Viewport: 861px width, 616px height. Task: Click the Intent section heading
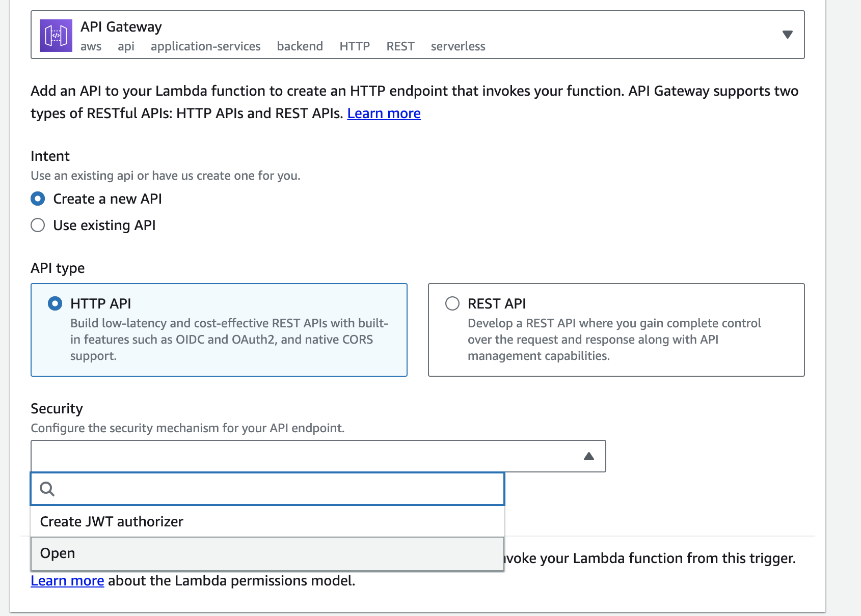click(50, 156)
